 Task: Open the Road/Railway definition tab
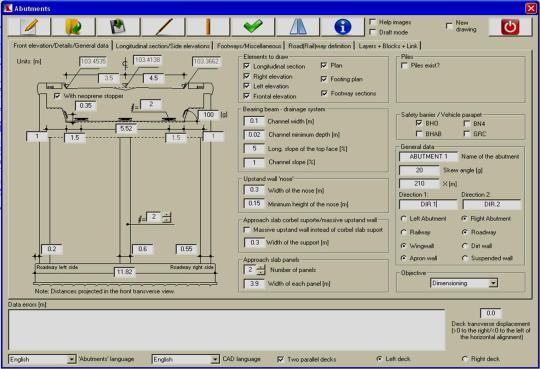(320, 46)
